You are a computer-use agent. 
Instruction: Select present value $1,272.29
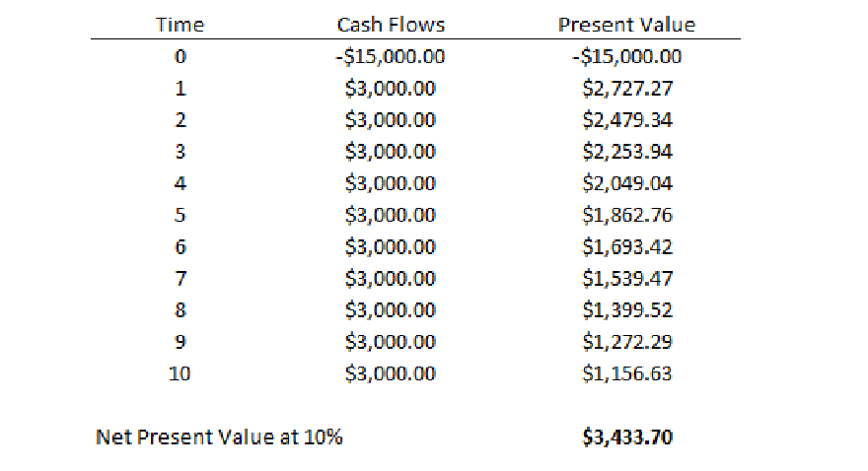click(627, 342)
